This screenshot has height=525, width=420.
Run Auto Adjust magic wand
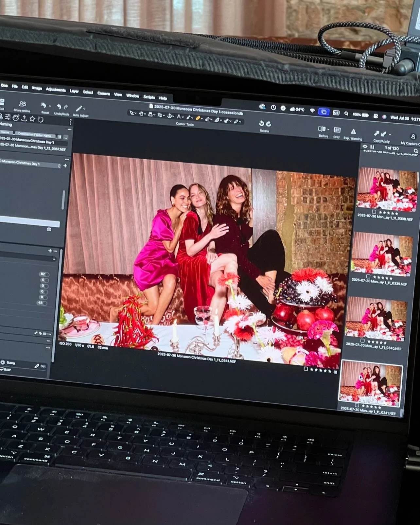point(79,108)
